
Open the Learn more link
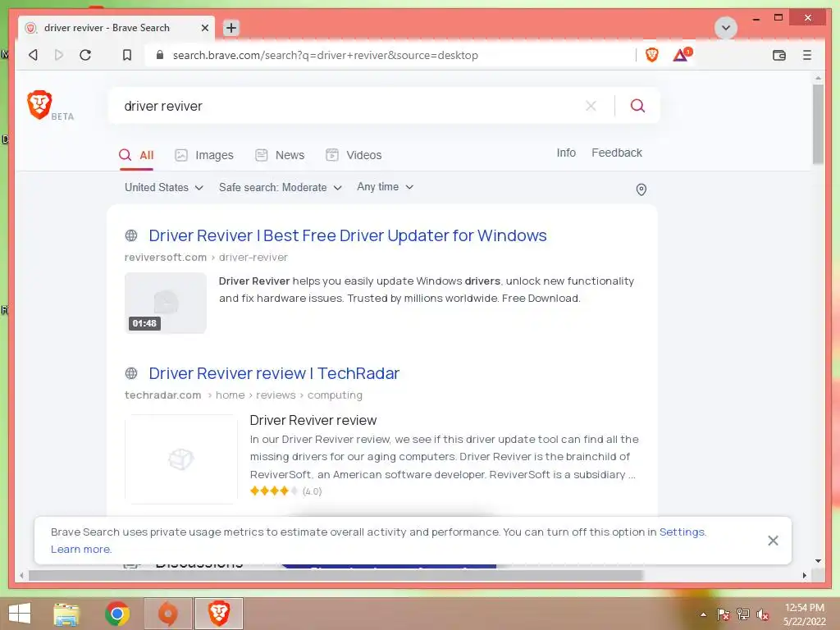(x=81, y=549)
